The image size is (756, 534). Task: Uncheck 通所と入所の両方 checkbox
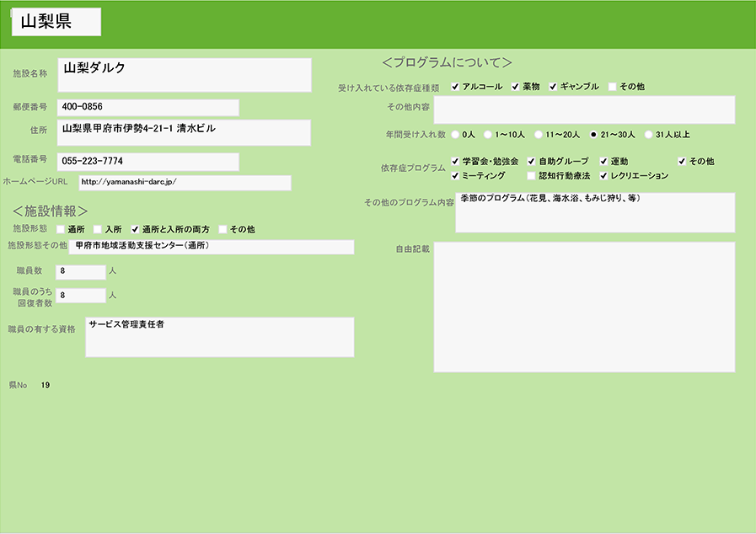coord(134,229)
